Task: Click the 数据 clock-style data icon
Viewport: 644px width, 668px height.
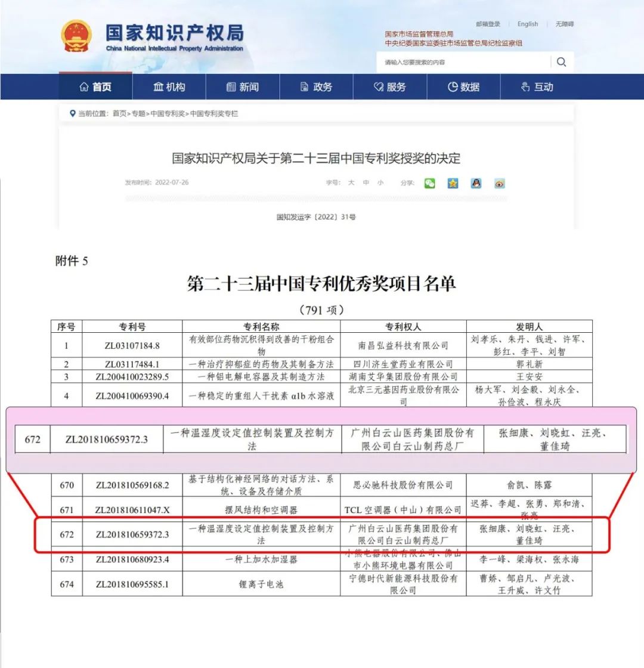Action: coord(453,86)
